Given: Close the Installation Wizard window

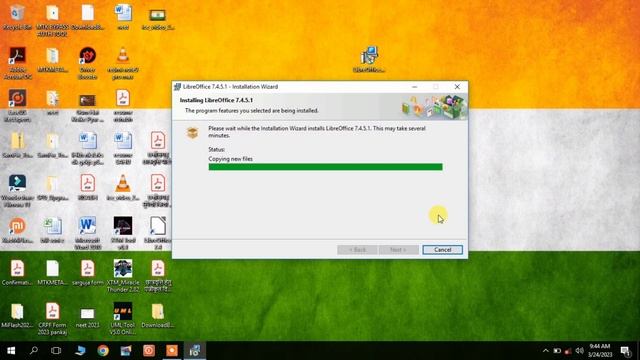Looking at the screenshot, I should point(457,87).
